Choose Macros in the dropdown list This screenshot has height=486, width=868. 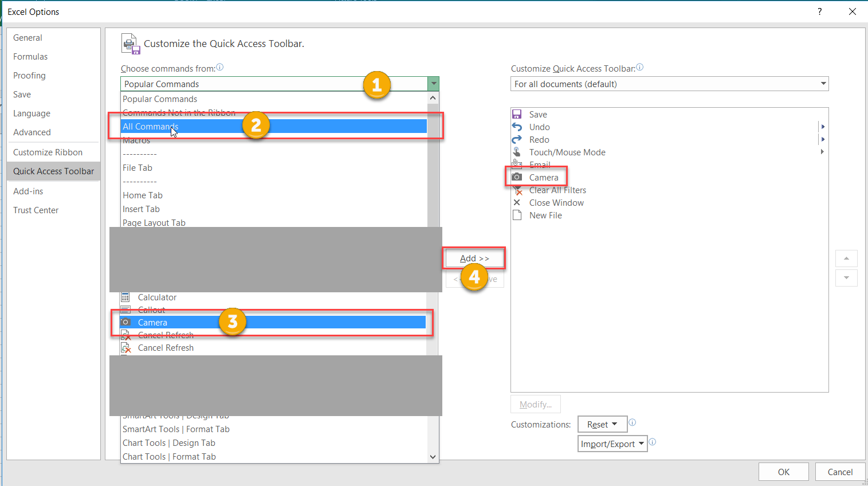coord(274,140)
